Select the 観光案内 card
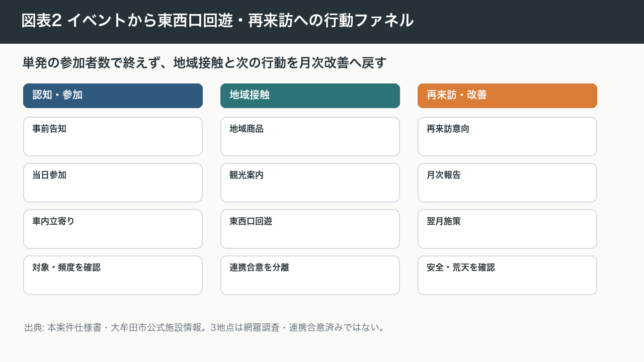The width and height of the screenshot is (644, 362). coord(310,183)
